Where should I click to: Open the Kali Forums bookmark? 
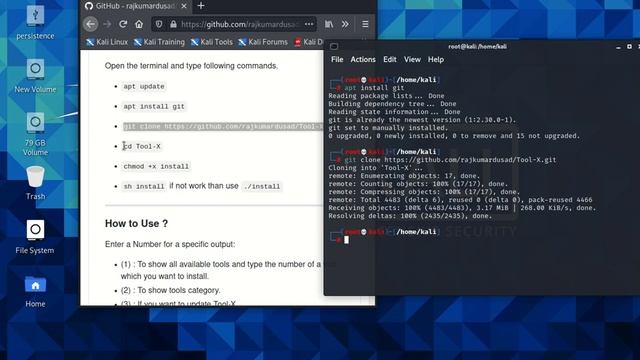pos(263,42)
